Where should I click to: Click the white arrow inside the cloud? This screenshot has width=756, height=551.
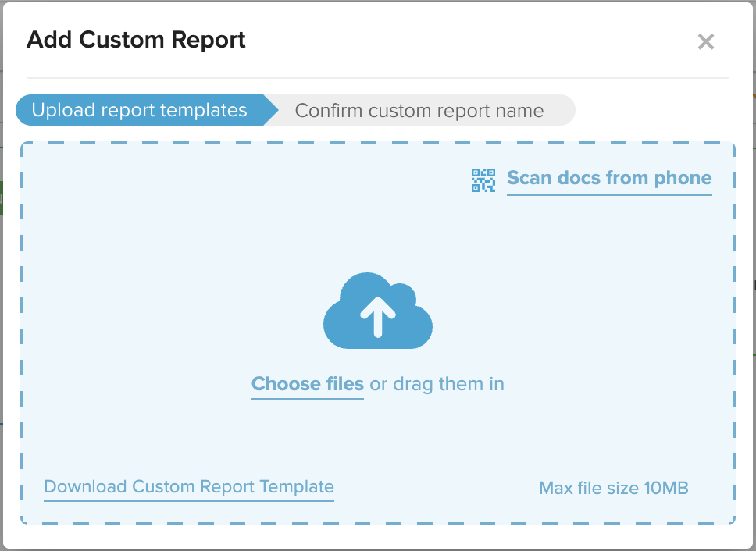(378, 316)
